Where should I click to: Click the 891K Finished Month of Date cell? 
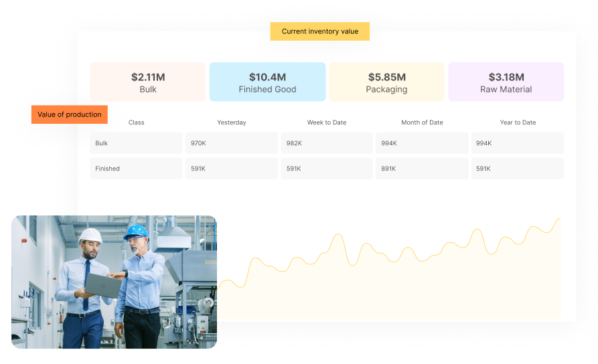422,169
